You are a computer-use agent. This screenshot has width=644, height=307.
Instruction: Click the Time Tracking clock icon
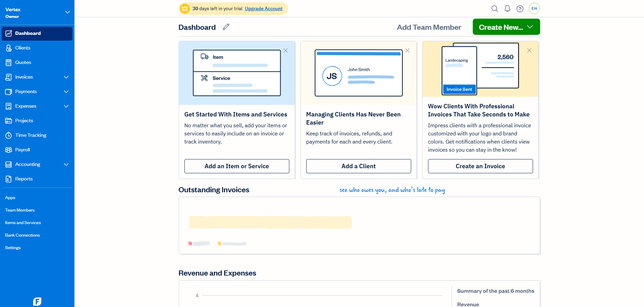9,135
